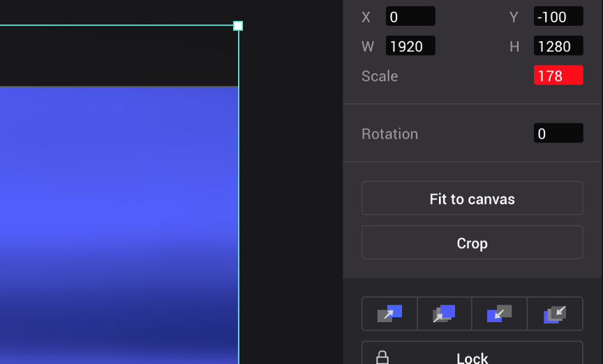Select the W width field showing 1920
Viewport: 603px width, 364px height.
(x=410, y=47)
